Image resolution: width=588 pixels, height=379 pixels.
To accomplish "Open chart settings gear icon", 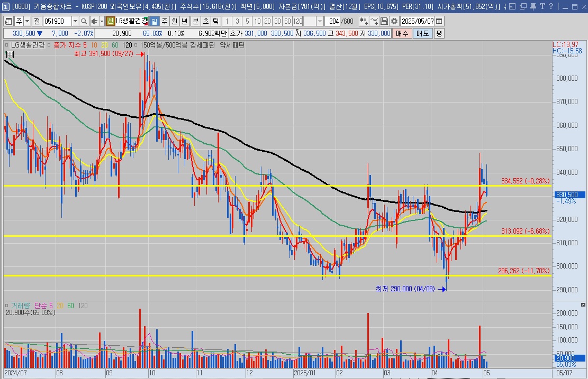I will 394,21.
